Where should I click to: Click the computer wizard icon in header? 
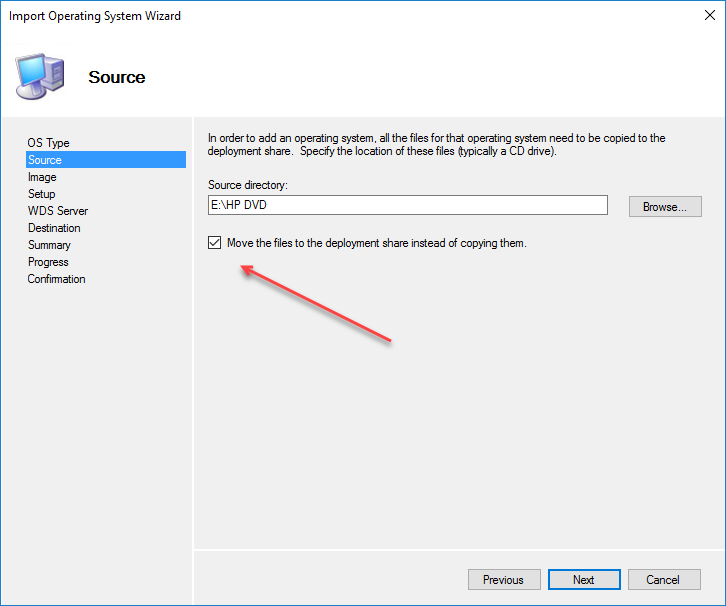click(39, 77)
